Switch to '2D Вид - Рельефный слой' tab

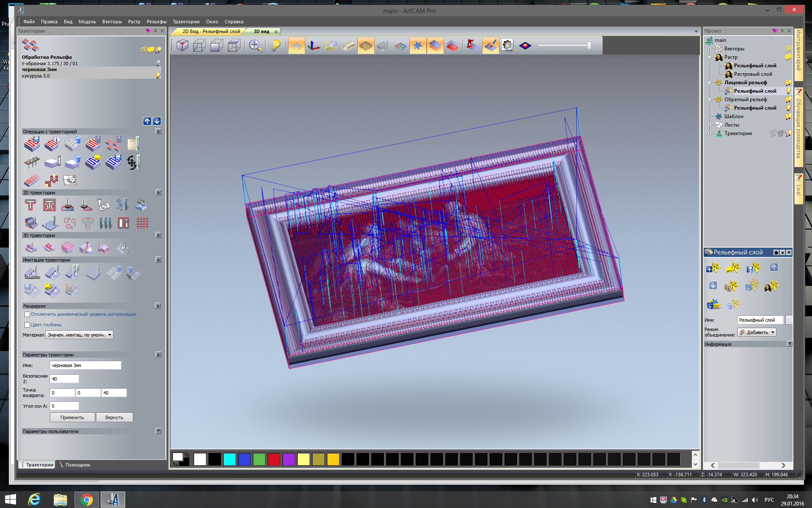click(x=211, y=31)
